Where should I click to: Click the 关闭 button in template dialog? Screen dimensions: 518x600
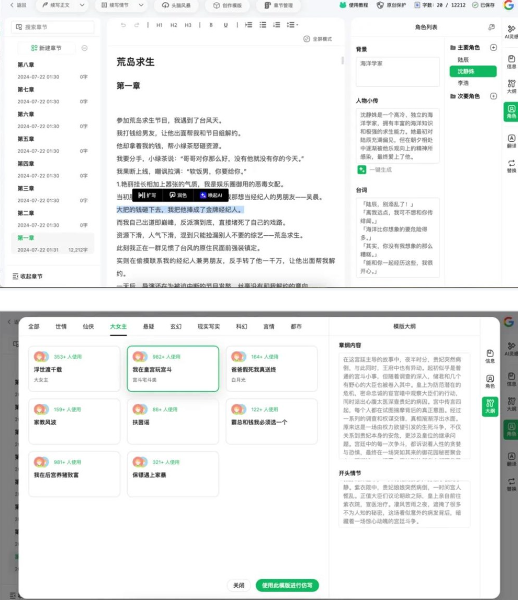pos(239,585)
